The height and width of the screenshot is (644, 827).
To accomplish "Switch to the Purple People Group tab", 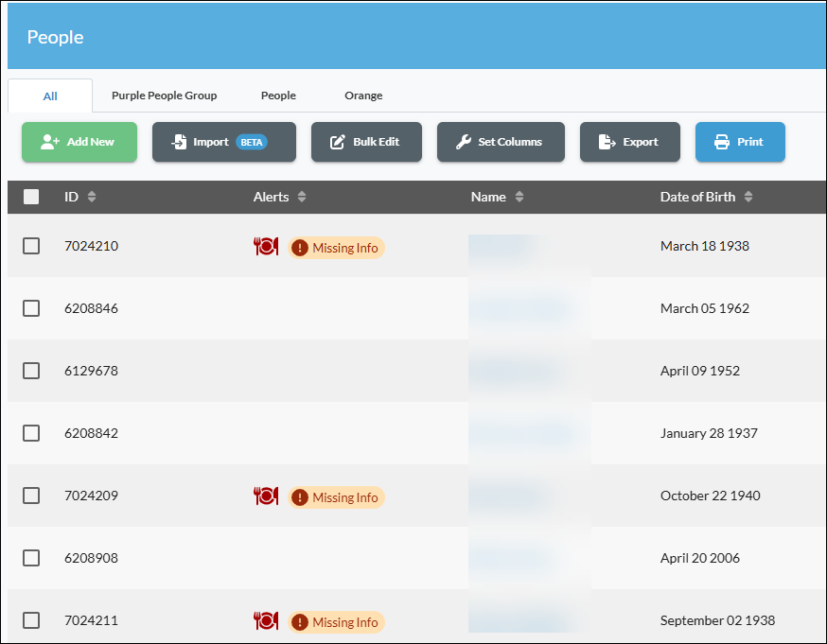I will click(164, 96).
